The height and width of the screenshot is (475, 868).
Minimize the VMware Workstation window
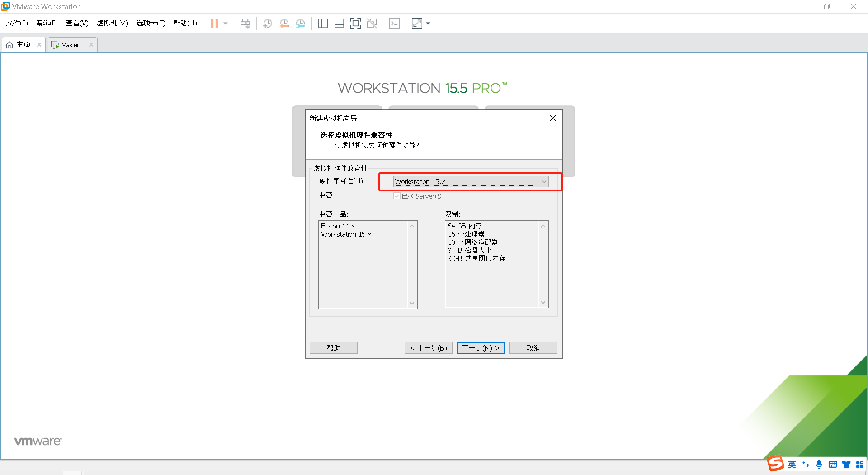click(801, 6)
